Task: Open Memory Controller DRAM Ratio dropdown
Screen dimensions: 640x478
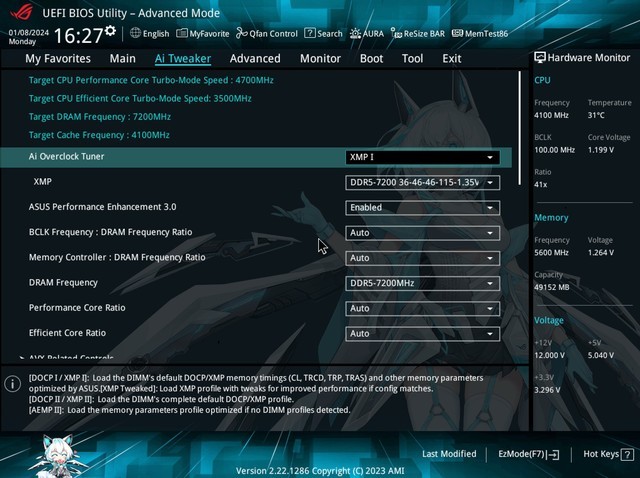Action: [x=422, y=258]
